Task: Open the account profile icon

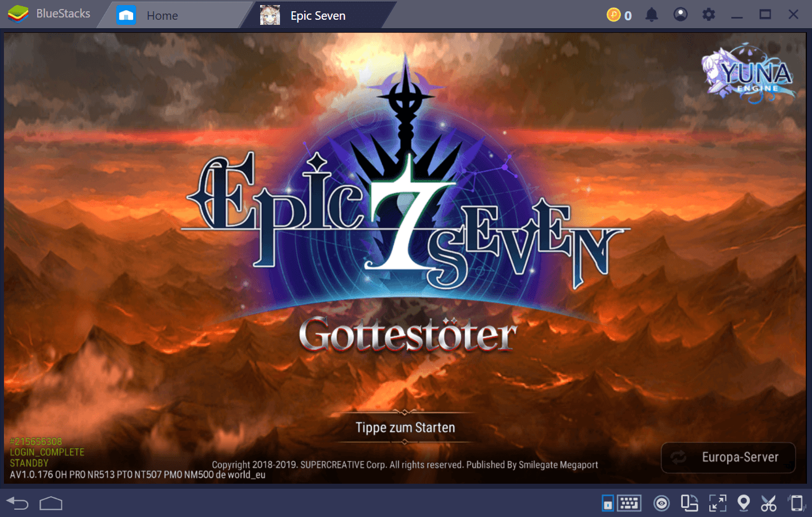Action: click(681, 15)
